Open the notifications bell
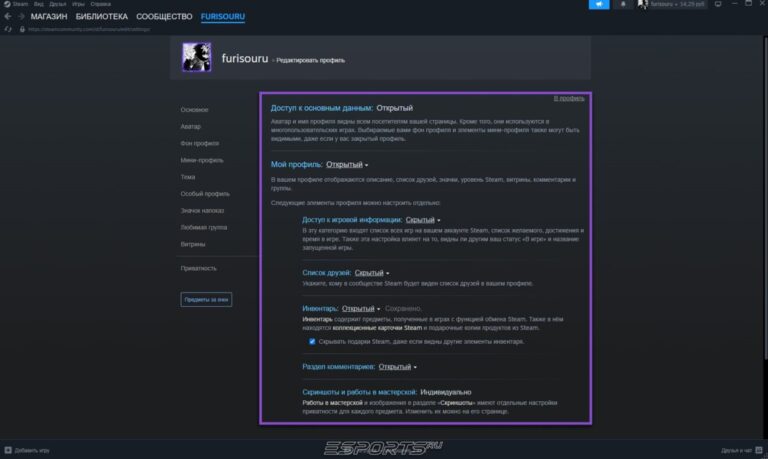The image size is (768, 459). coord(625,5)
